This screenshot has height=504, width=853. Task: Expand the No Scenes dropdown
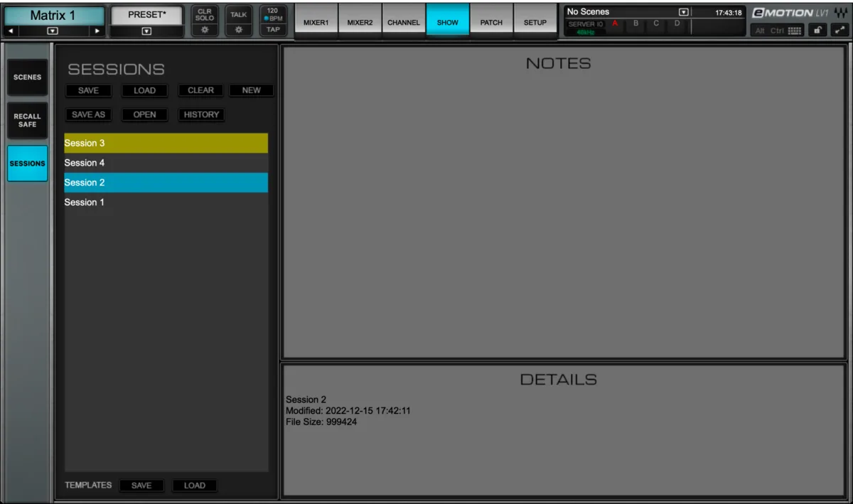[684, 12]
